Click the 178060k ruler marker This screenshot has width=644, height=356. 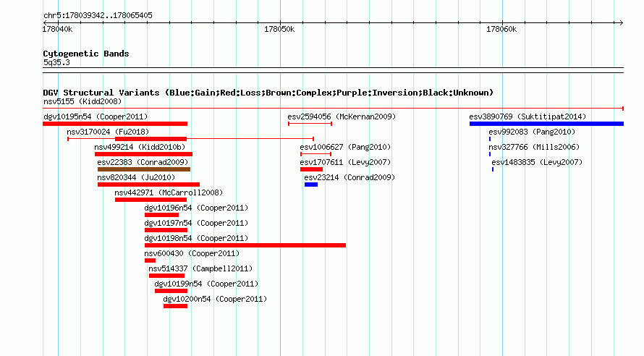pyautogui.click(x=501, y=29)
